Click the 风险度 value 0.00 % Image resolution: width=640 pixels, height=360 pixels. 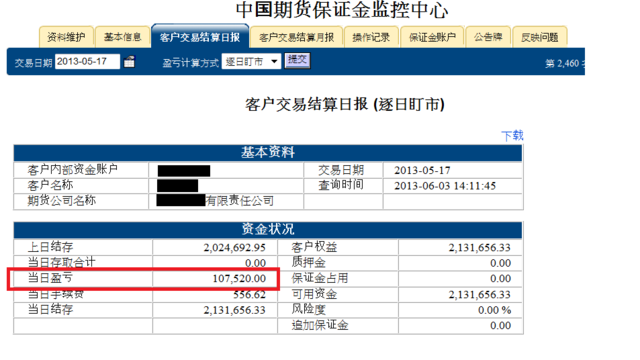(x=494, y=310)
